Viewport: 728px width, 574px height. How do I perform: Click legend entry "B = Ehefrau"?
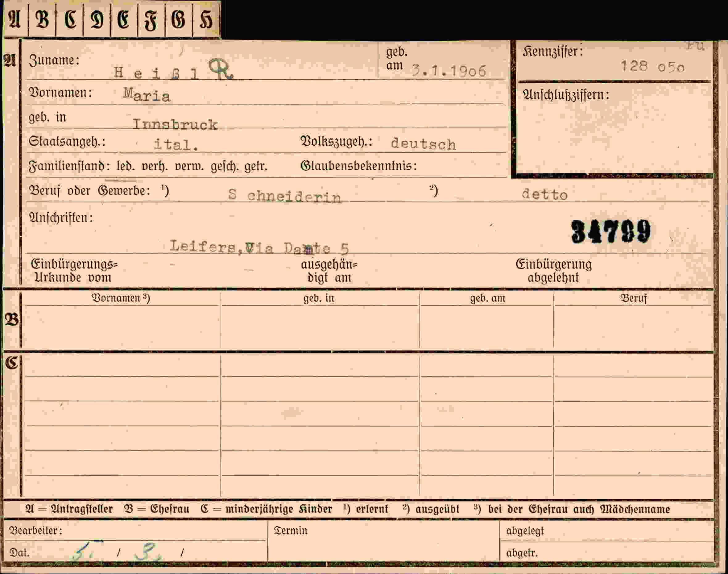pos(157,509)
